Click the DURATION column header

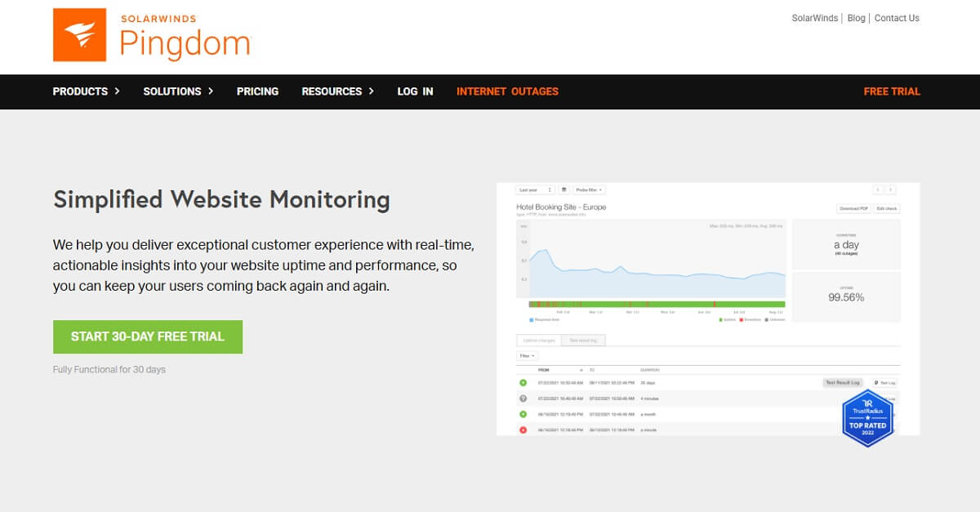(x=649, y=370)
